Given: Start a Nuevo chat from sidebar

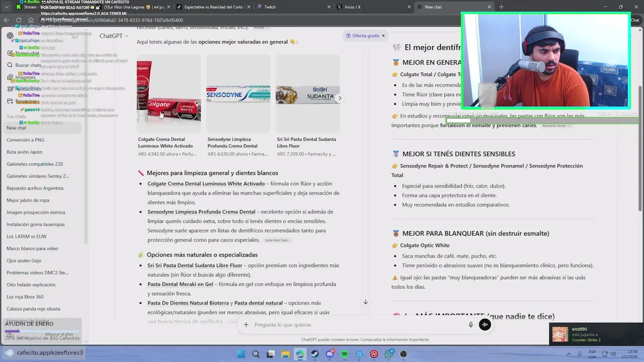Looking at the screenshot, I should tap(24, 53).
